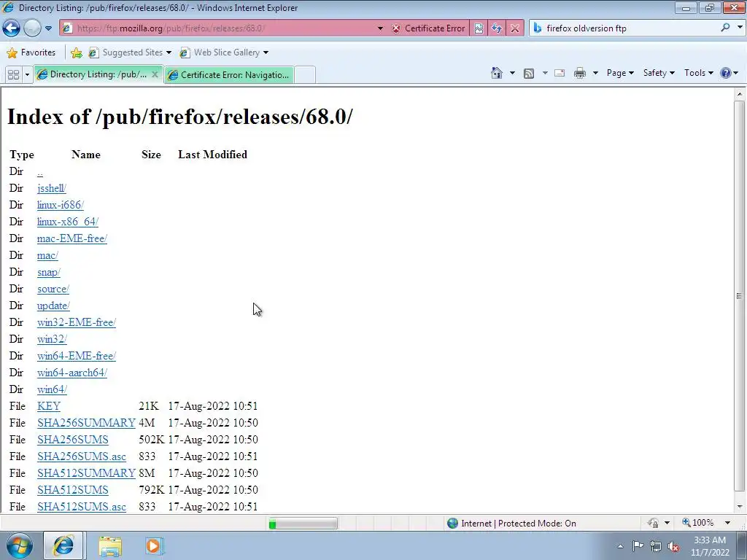Open the win32-EME-free/ directory

77,322
